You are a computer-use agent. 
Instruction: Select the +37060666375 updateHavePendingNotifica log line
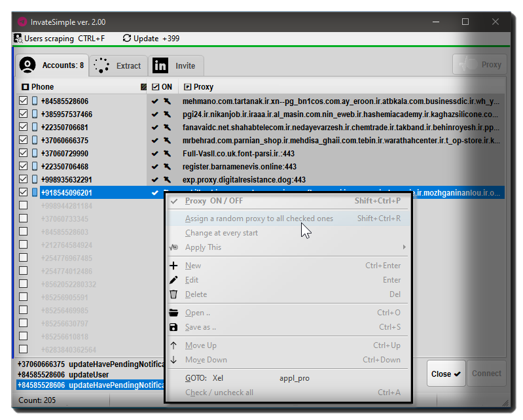[x=91, y=364]
